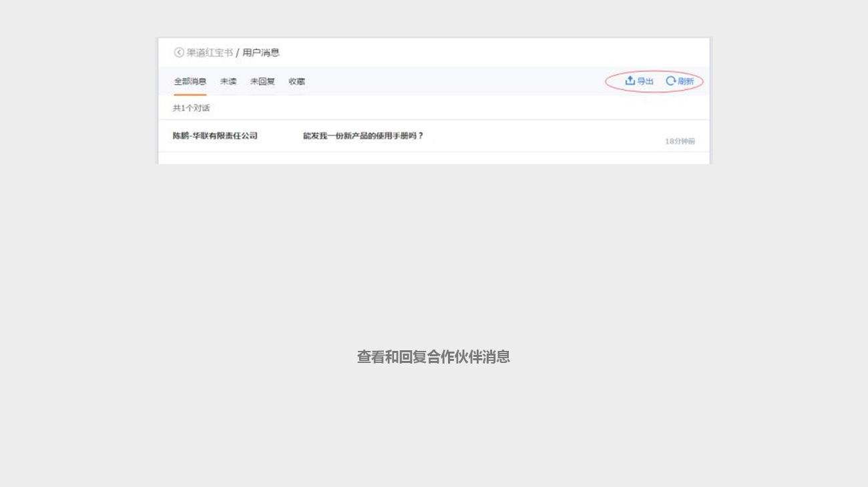The height and width of the screenshot is (487, 868).
Task: Open message 能发我一份新产品的使用手册吗？
Action: point(363,136)
